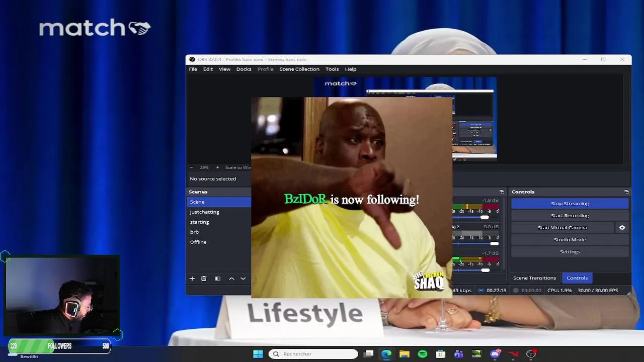Click the recording status dot icon
This screenshot has width=644, height=362.
tap(516, 290)
